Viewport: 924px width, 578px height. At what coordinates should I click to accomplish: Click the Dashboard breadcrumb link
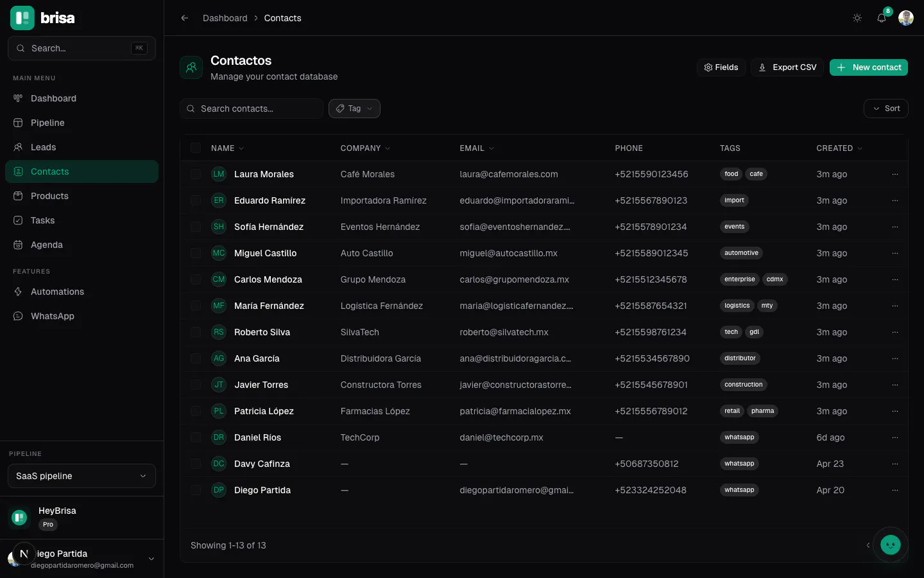(225, 18)
